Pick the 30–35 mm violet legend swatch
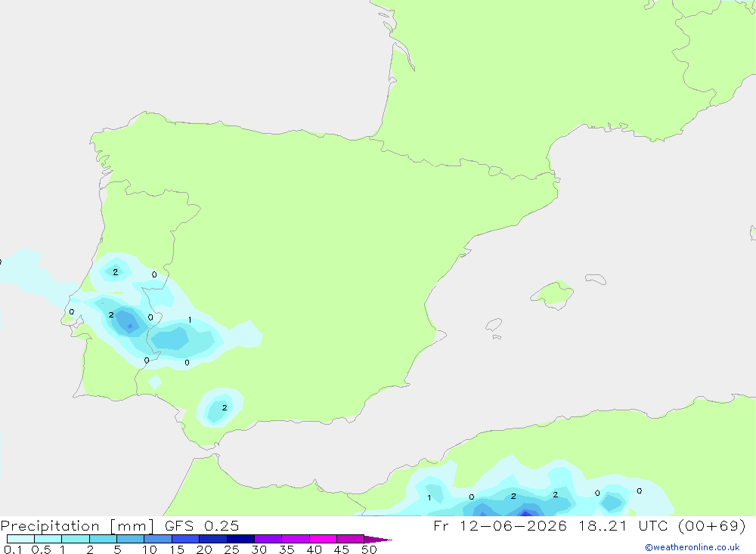The height and width of the screenshot is (554, 756). click(x=268, y=539)
